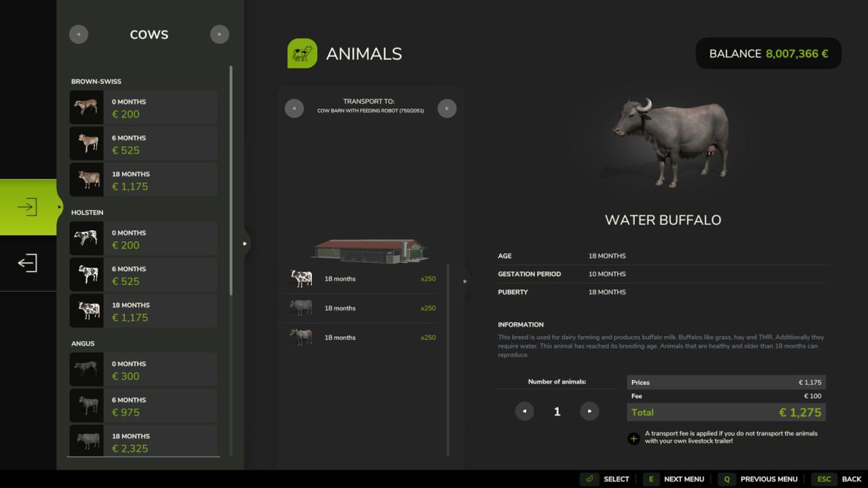Open the next animal category with right arrow
This screenshot has height=488, width=868.
[220, 34]
